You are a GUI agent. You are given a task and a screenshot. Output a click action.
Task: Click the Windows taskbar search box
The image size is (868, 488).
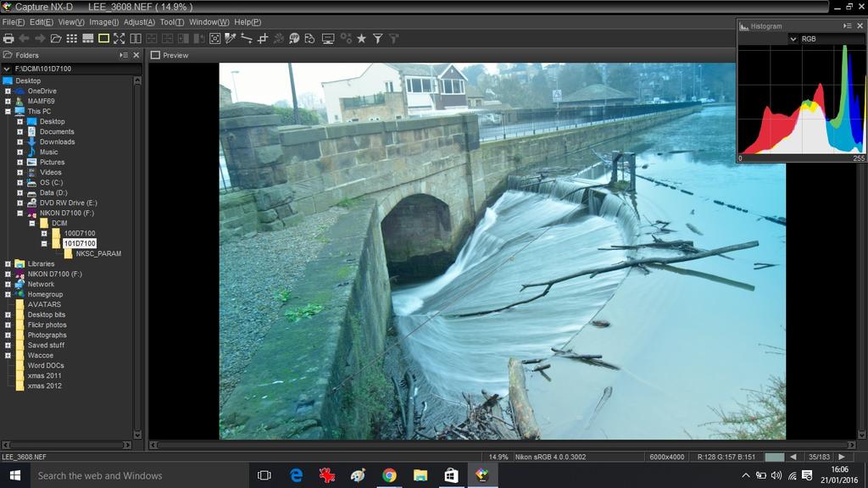(127, 475)
